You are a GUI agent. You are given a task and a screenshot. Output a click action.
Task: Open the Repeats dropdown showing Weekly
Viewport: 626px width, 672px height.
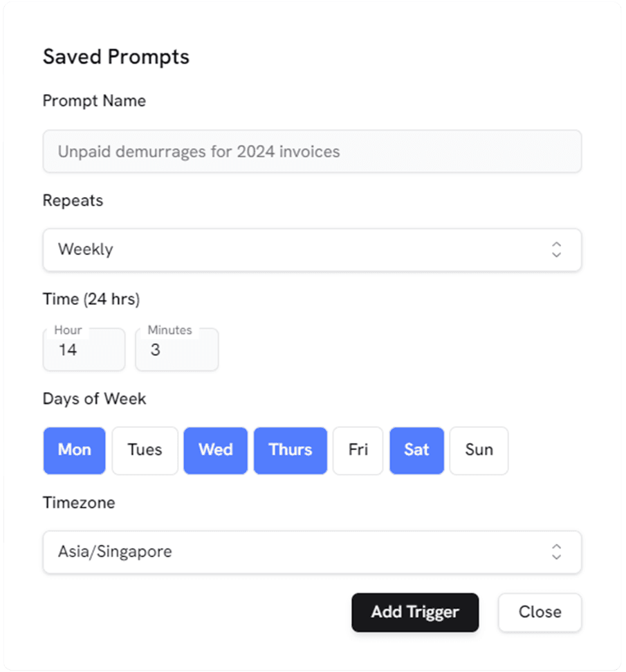(x=311, y=250)
